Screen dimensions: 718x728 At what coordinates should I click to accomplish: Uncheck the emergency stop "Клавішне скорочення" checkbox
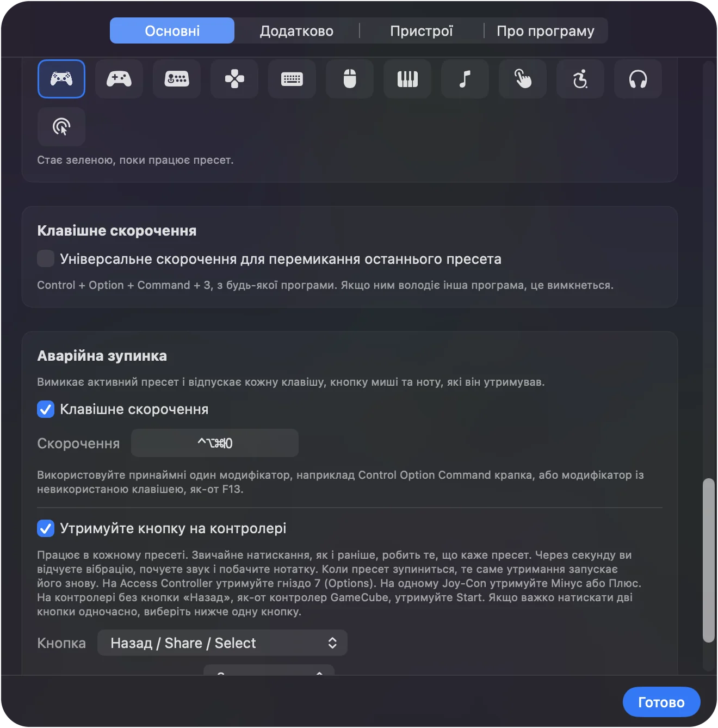coord(46,409)
